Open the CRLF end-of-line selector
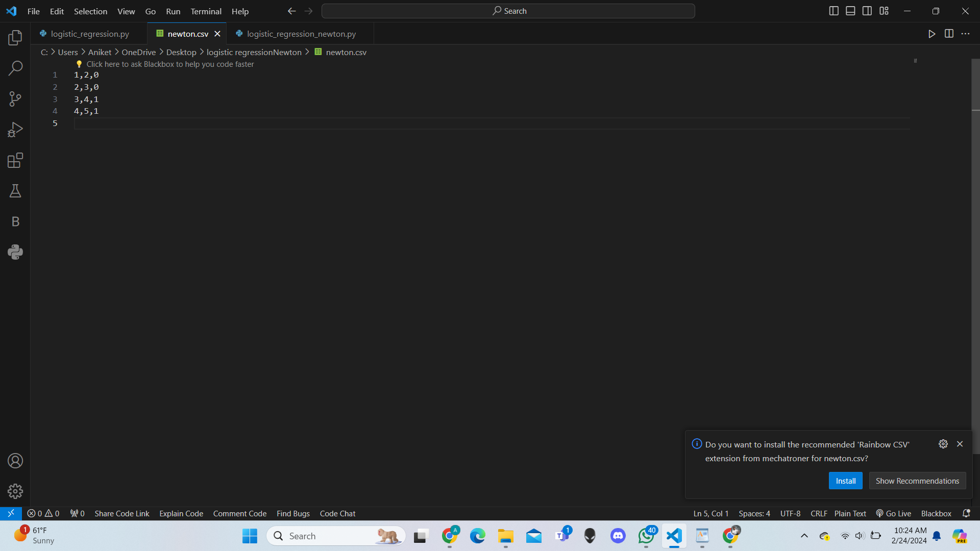 pos(818,513)
